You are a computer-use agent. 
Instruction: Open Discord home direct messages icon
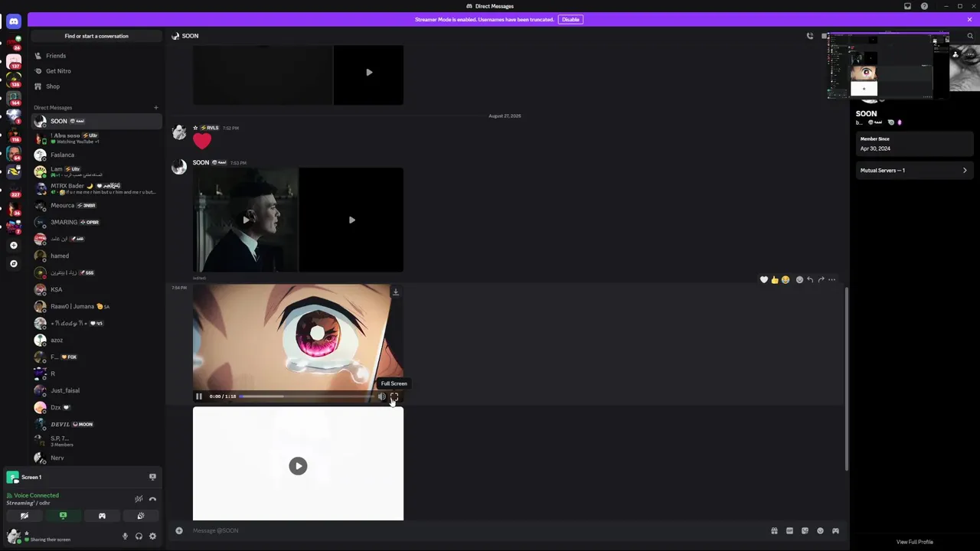[14, 21]
